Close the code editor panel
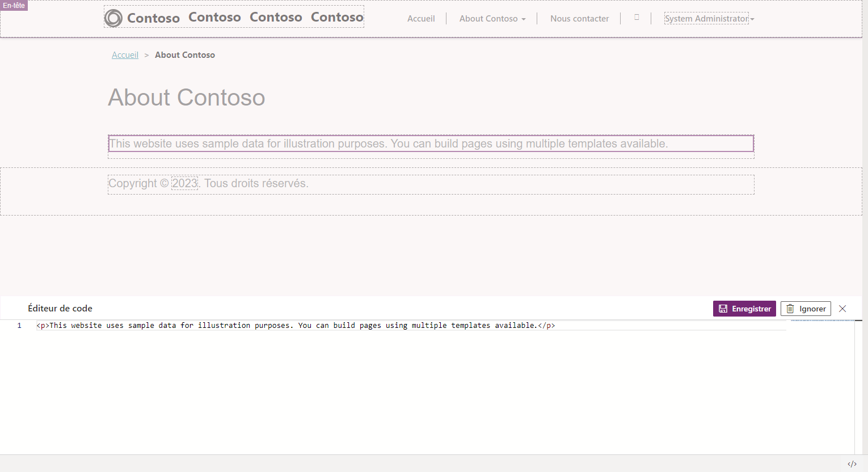868x472 pixels. coord(842,309)
